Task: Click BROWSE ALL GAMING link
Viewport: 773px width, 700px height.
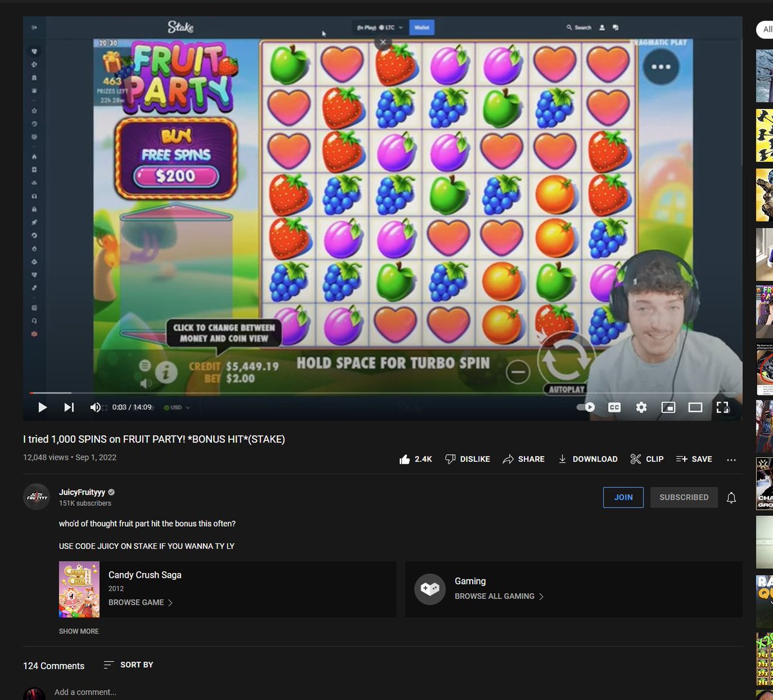Action: (x=499, y=596)
